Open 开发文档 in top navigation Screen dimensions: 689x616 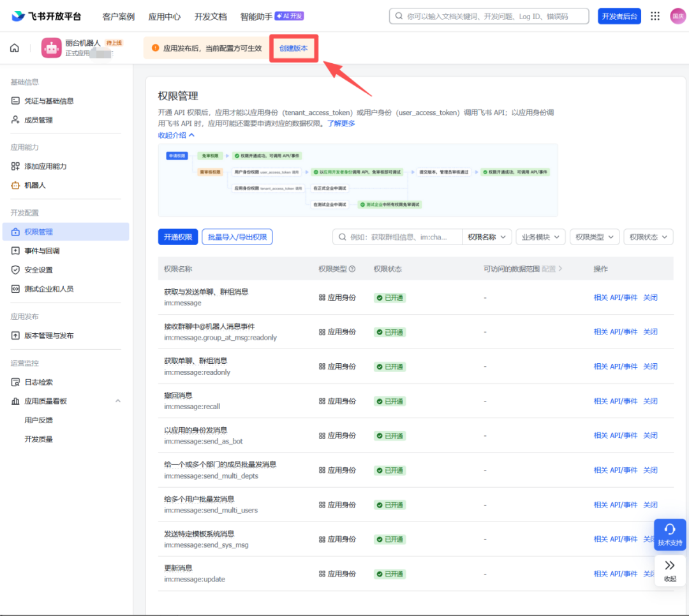(211, 17)
